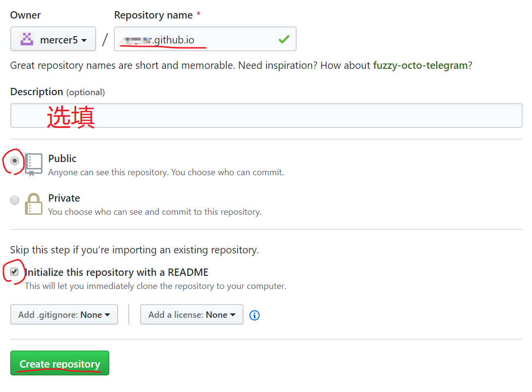
Task: Click the blue license info icon
Action: point(254,315)
